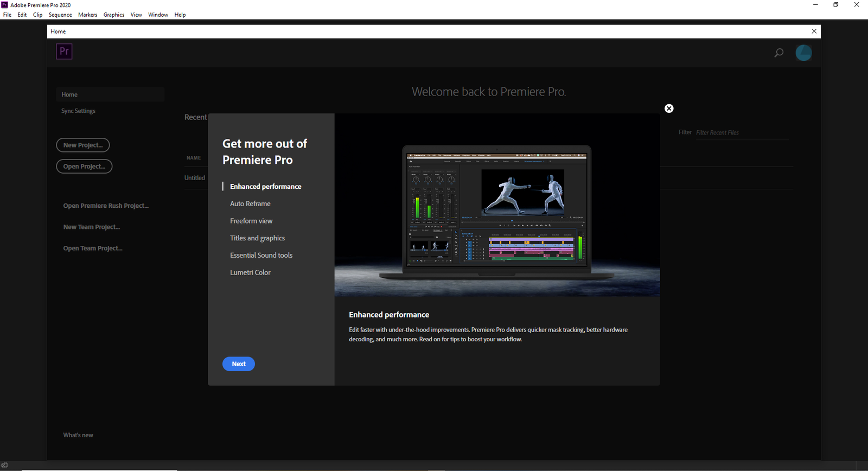The width and height of the screenshot is (868, 471).
Task: Open the Window menu
Action: [x=158, y=15]
